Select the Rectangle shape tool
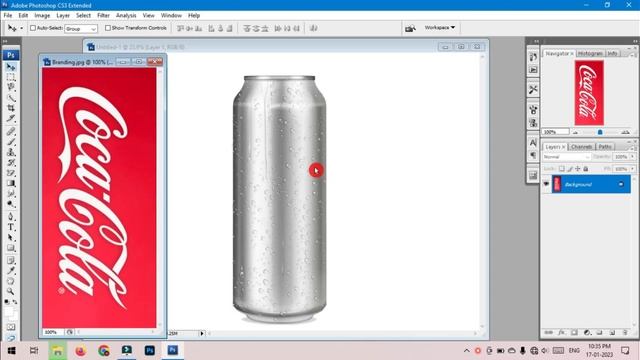 click(11, 248)
